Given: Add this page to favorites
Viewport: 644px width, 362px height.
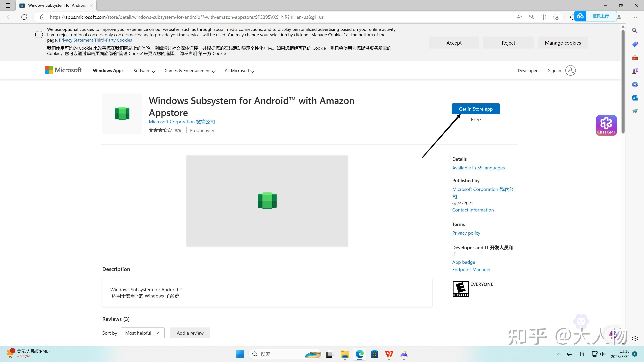Looking at the screenshot, I should point(555,17).
